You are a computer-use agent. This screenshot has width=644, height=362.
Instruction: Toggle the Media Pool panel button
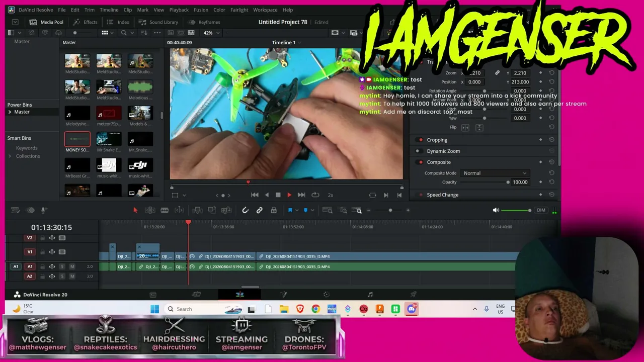(46, 22)
